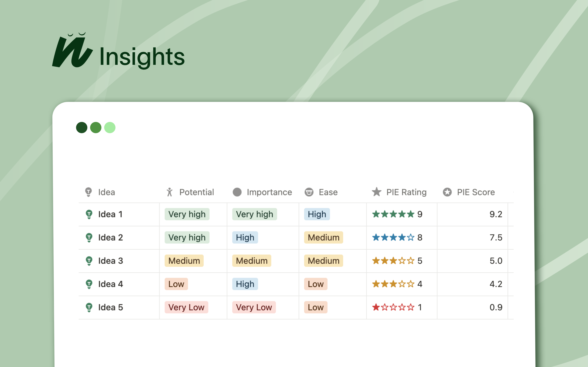Click the person icon in the Potential header

point(170,192)
